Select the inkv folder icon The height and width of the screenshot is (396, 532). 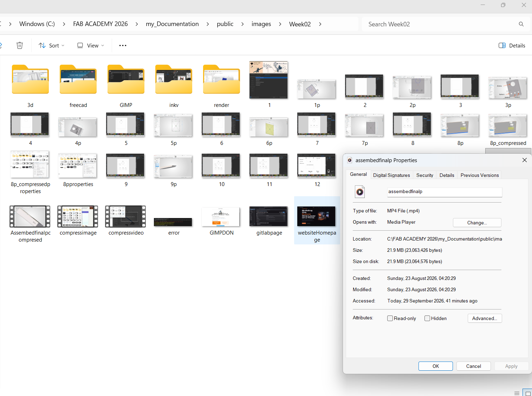click(x=174, y=79)
